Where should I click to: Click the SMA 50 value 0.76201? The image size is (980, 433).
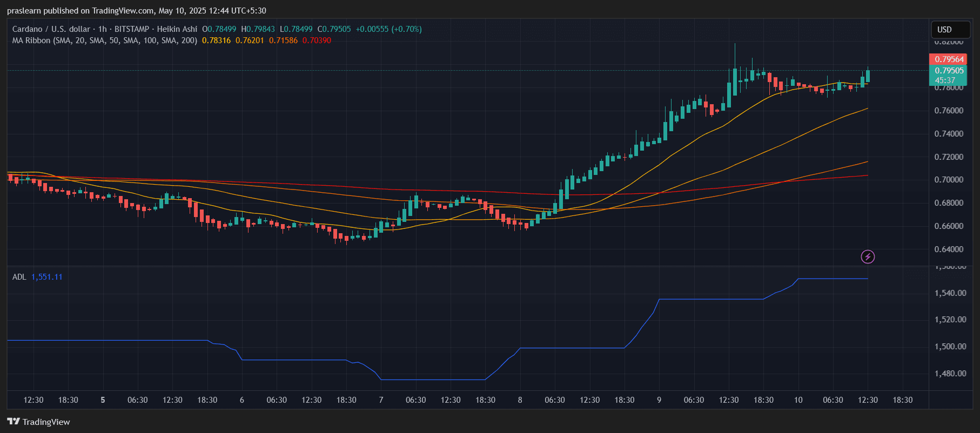250,40
